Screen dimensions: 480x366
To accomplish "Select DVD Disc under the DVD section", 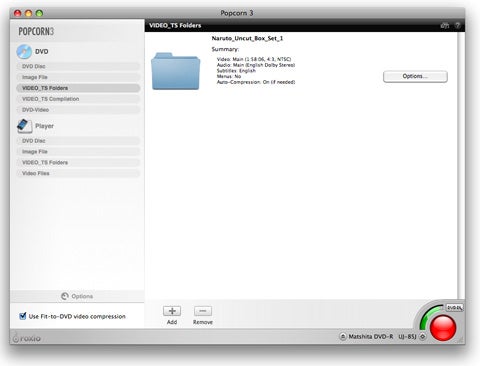I will (x=78, y=66).
